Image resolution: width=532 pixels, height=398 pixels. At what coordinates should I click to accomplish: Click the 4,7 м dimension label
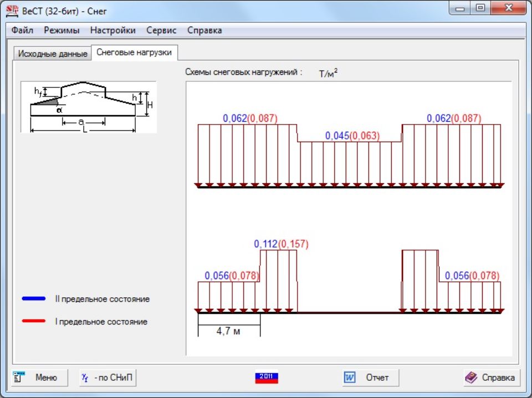(x=228, y=330)
